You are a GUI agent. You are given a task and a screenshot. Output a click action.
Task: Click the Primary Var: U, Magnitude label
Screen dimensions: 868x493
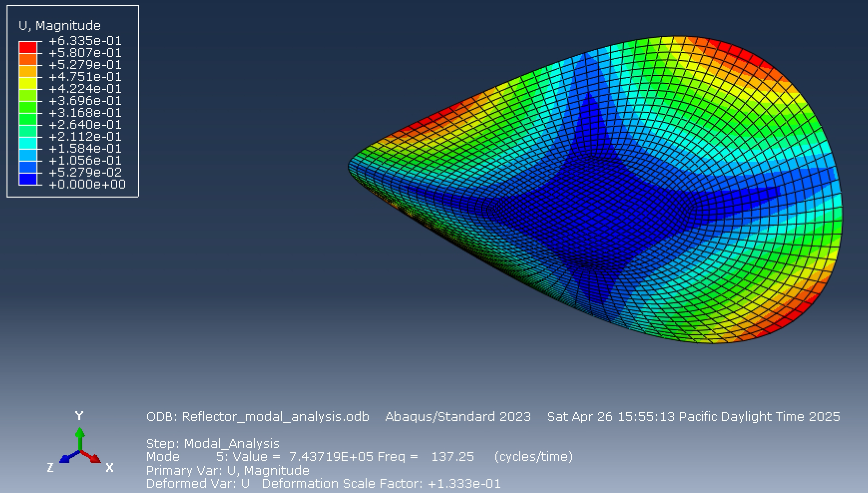pyautogui.click(x=227, y=470)
